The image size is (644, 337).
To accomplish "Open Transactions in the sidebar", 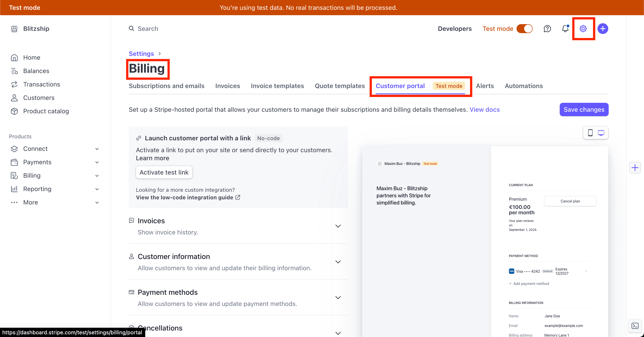I will tap(42, 84).
